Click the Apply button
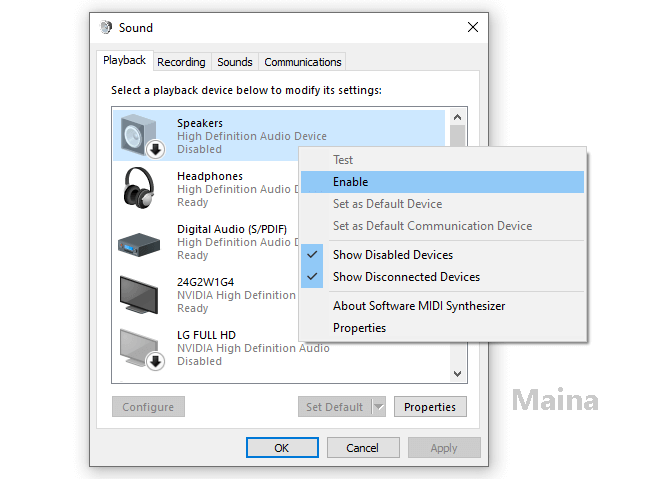 click(x=444, y=448)
